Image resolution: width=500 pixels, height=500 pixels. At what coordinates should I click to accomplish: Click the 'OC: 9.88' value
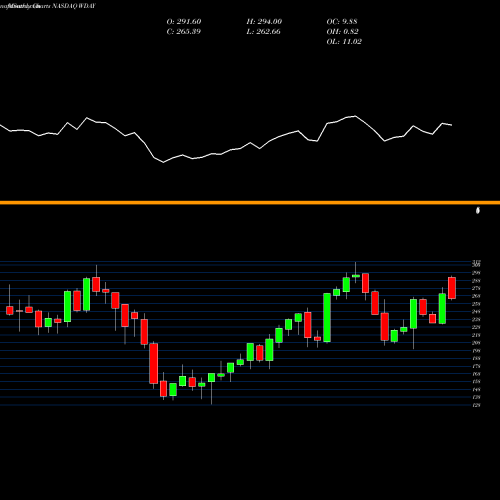[342, 22]
